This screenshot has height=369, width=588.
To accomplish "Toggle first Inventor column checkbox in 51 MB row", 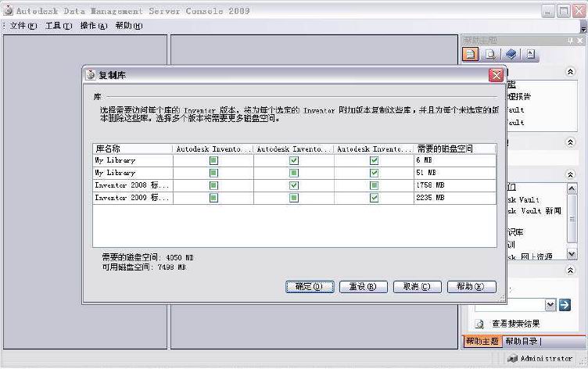I will point(213,173).
